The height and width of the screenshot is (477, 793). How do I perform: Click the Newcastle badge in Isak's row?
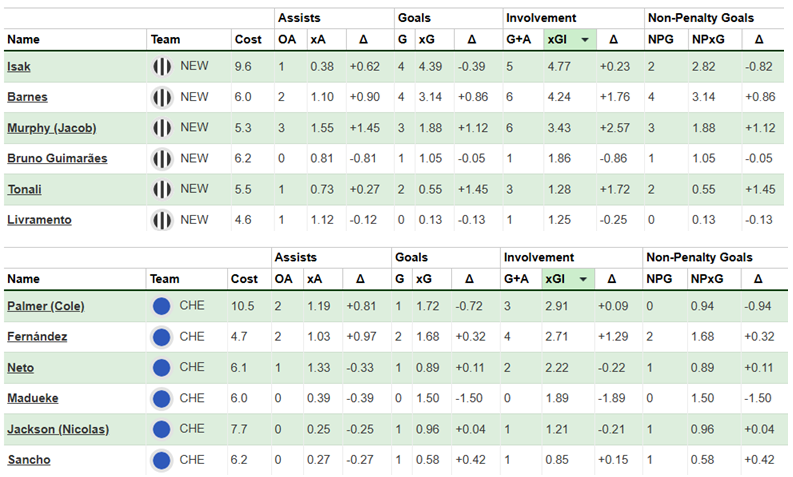(162, 67)
